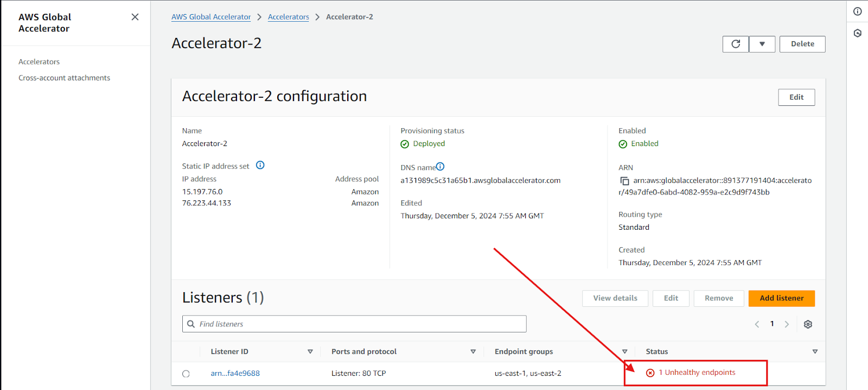Edit the Accelerator-2 configuration
868x390 pixels.
[796, 97]
